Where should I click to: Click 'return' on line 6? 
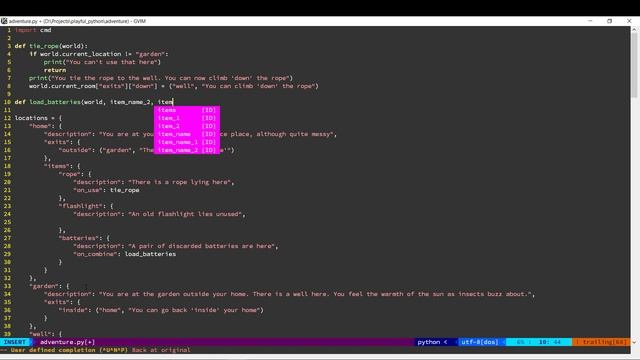point(55,70)
